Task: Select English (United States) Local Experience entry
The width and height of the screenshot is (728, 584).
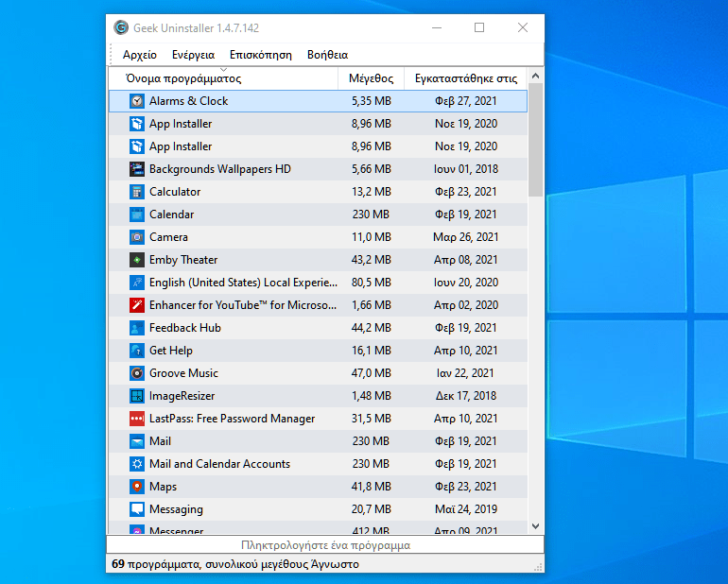Action: pyautogui.click(x=318, y=283)
